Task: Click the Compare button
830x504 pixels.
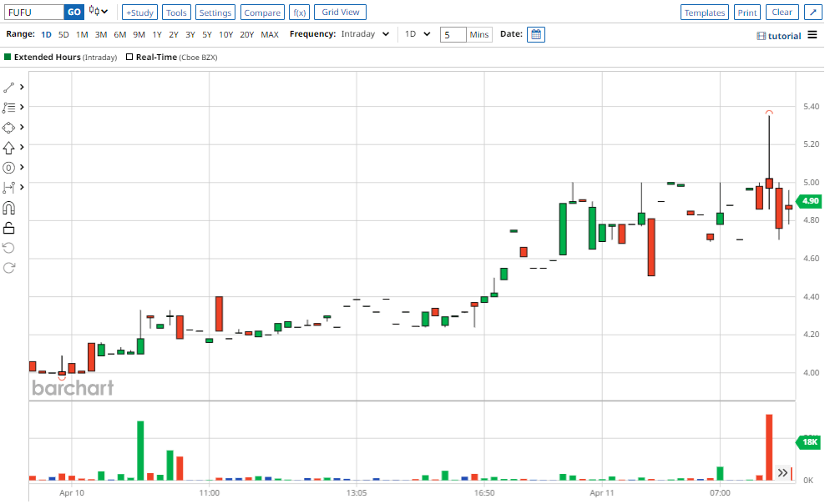Action: [262, 13]
